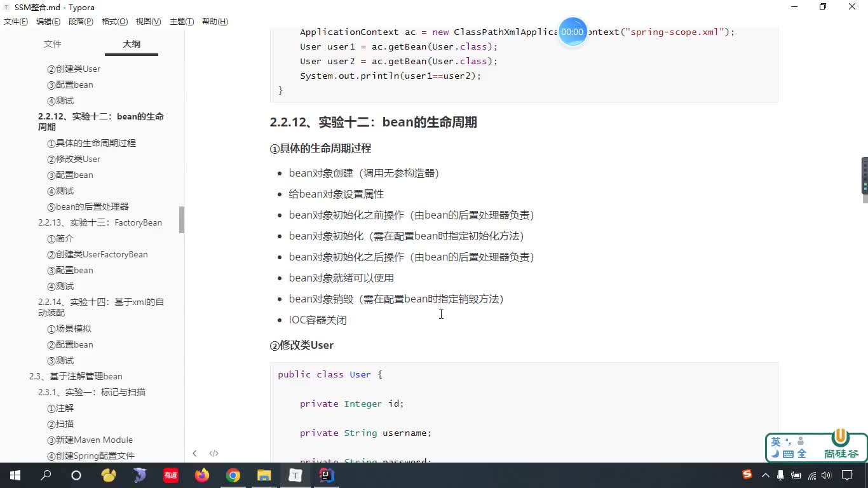Open 视图(V) menu
Screen dimensions: 868x488
pos(148,22)
